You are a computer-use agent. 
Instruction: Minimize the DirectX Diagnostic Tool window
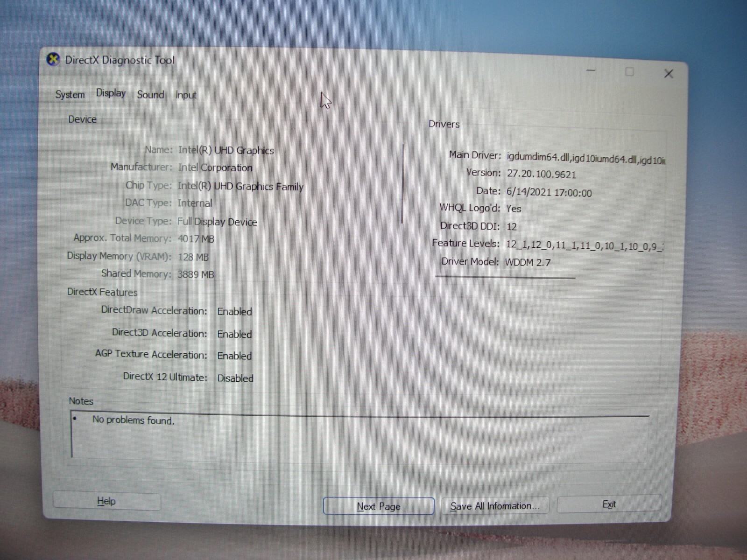591,70
